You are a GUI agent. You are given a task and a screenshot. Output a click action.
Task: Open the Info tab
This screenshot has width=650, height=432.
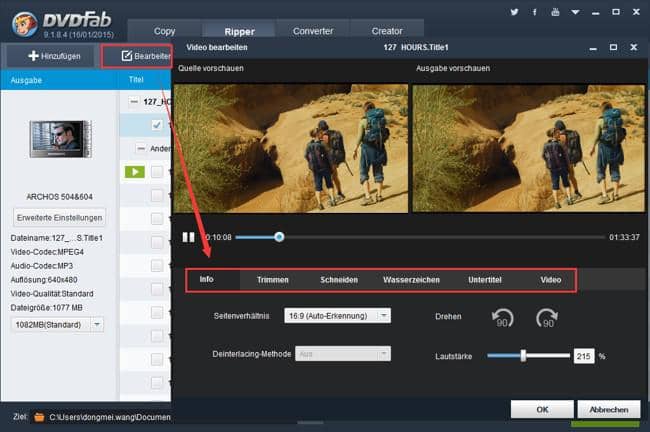point(206,279)
